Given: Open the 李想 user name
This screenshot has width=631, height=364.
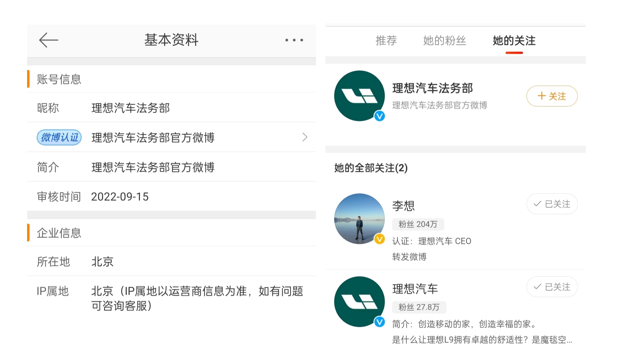Looking at the screenshot, I should pyautogui.click(x=403, y=206).
